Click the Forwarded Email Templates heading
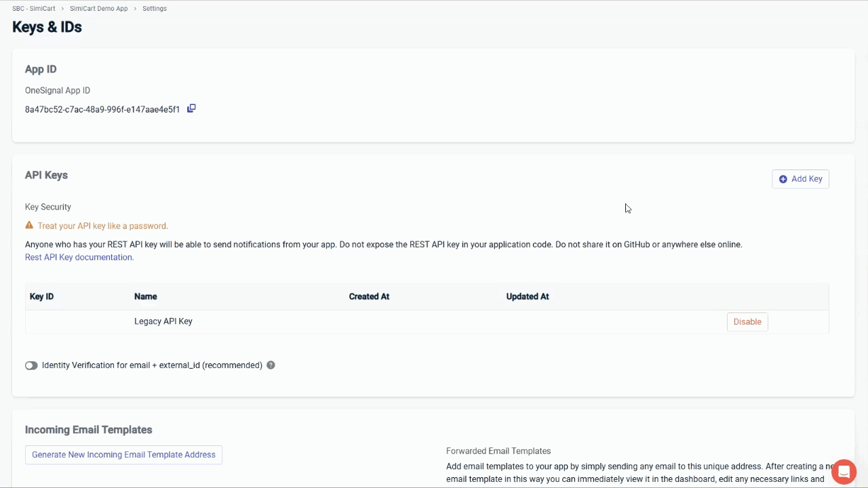868x488 pixels. [x=498, y=451]
